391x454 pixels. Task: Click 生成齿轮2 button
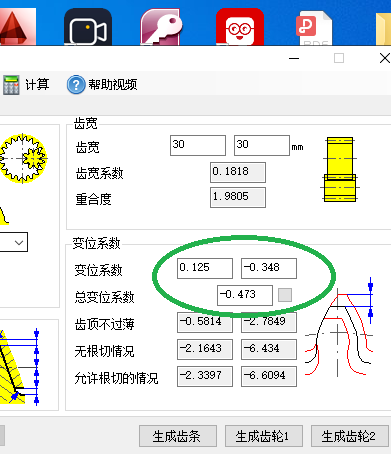350,436
